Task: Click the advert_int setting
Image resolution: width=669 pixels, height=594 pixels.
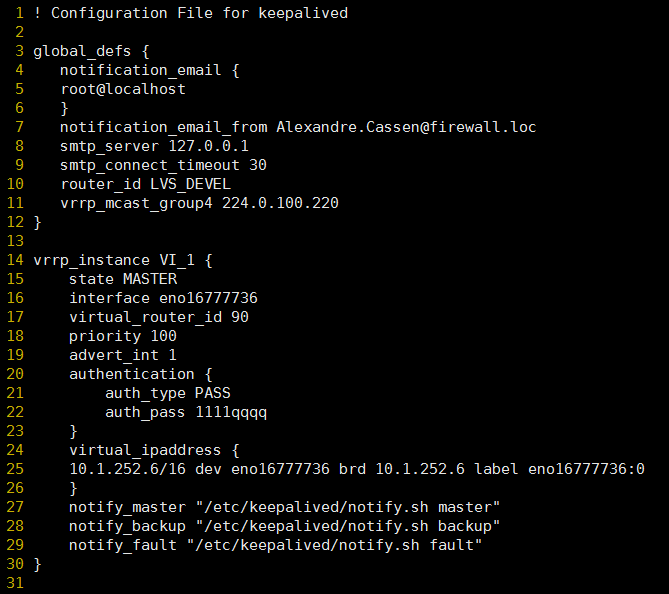Action: point(123,355)
